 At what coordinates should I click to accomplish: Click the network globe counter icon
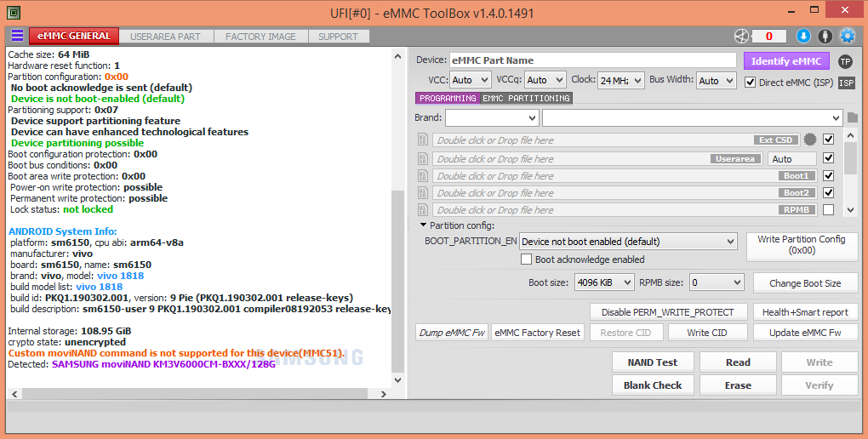click(x=741, y=36)
